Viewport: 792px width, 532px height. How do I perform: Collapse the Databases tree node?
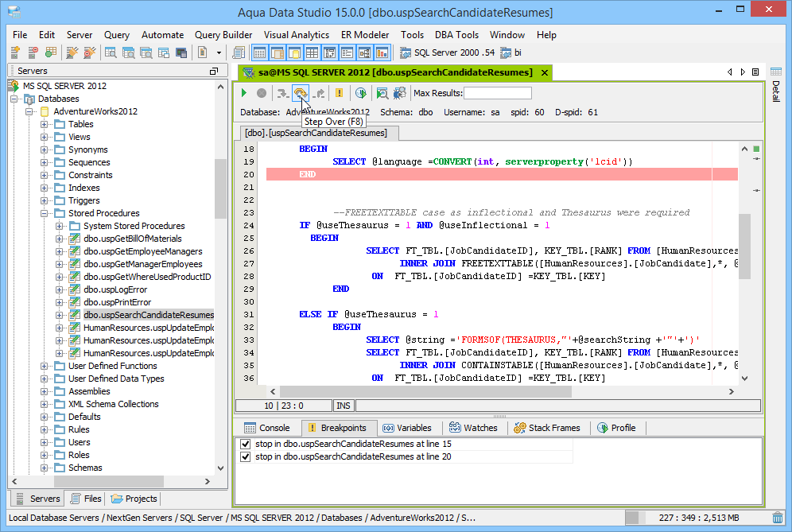[x=14, y=99]
